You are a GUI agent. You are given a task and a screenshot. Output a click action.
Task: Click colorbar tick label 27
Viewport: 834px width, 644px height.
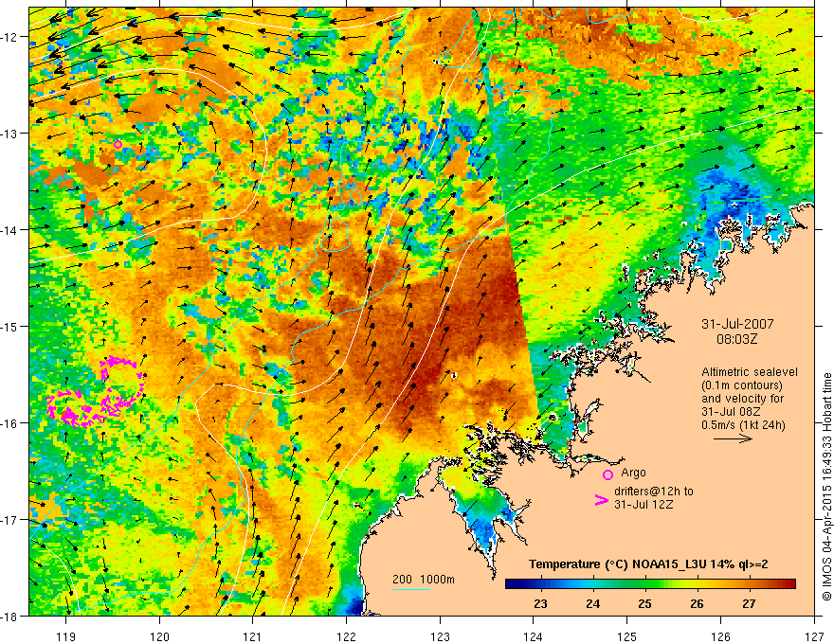pyautogui.click(x=749, y=604)
